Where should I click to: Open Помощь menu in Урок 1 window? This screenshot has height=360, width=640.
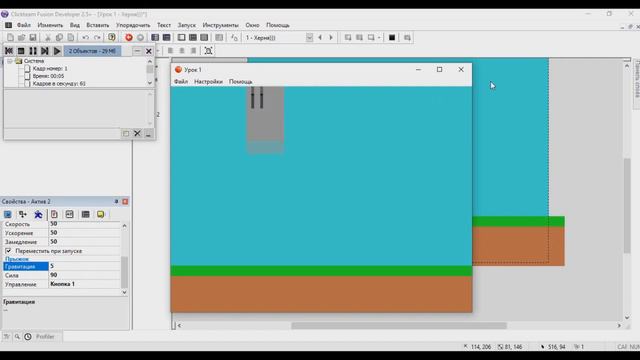[240, 82]
